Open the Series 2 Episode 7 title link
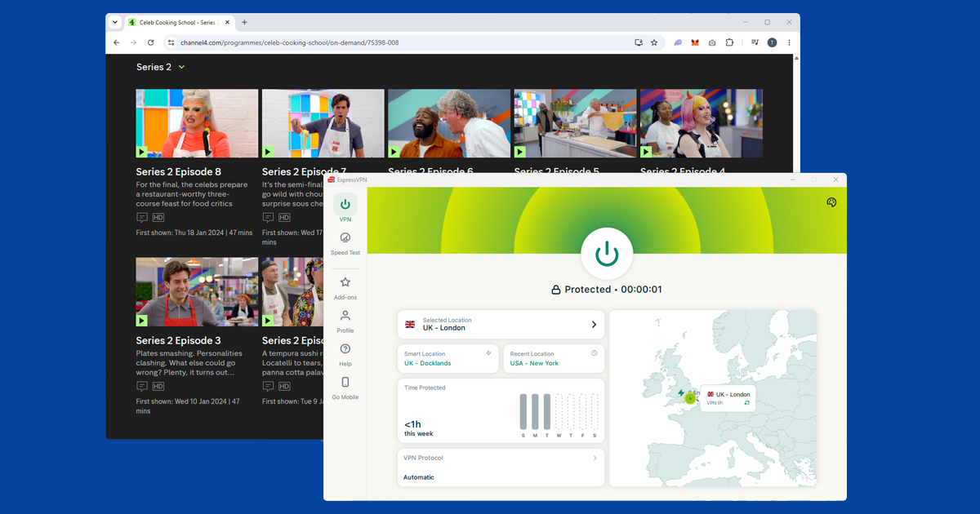 305,172
